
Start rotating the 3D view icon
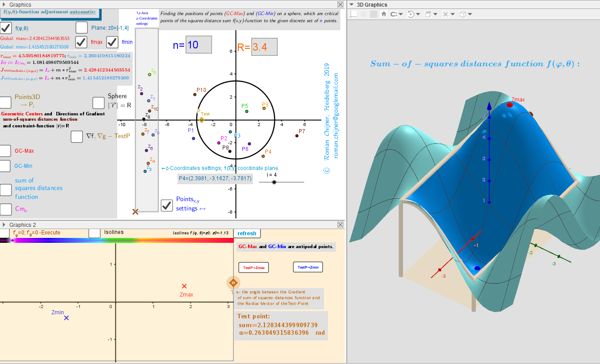(x=411, y=14)
